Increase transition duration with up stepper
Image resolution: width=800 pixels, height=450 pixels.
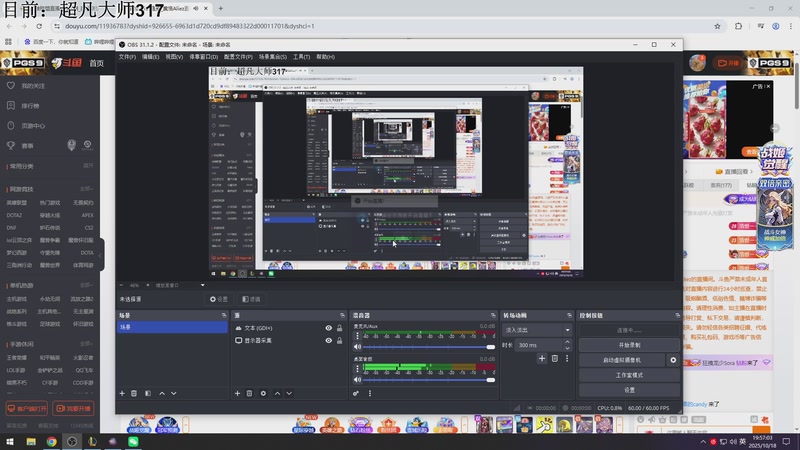[567, 342]
